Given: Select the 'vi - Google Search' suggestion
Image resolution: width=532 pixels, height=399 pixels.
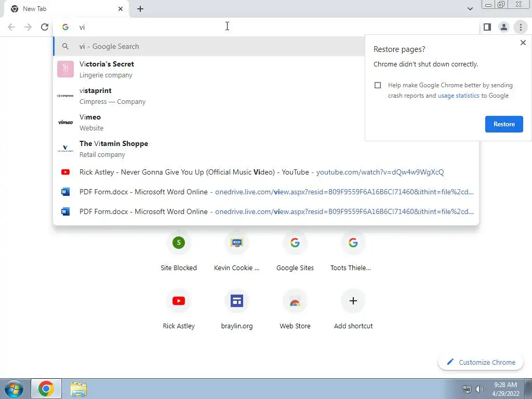Looking at the screenshot, I should tap(209, 46).
